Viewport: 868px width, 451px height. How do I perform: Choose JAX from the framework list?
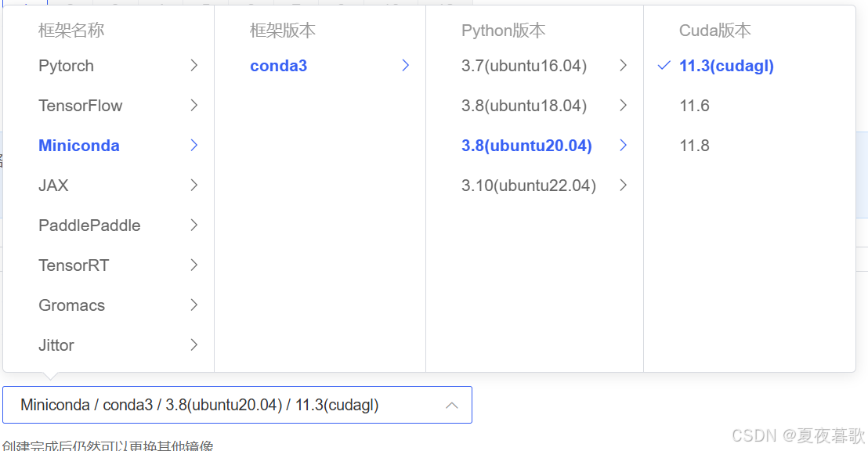[x=52, y=186]
